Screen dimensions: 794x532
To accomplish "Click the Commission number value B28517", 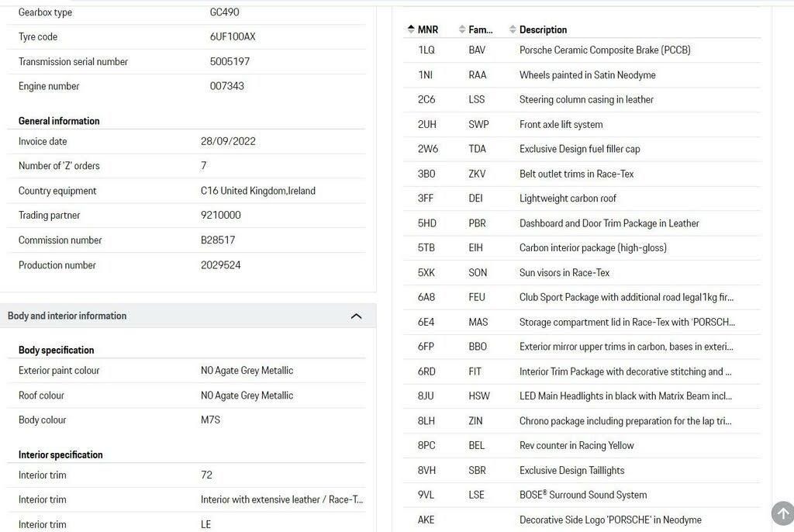I will pyautogui.click(x=218, y=240).
